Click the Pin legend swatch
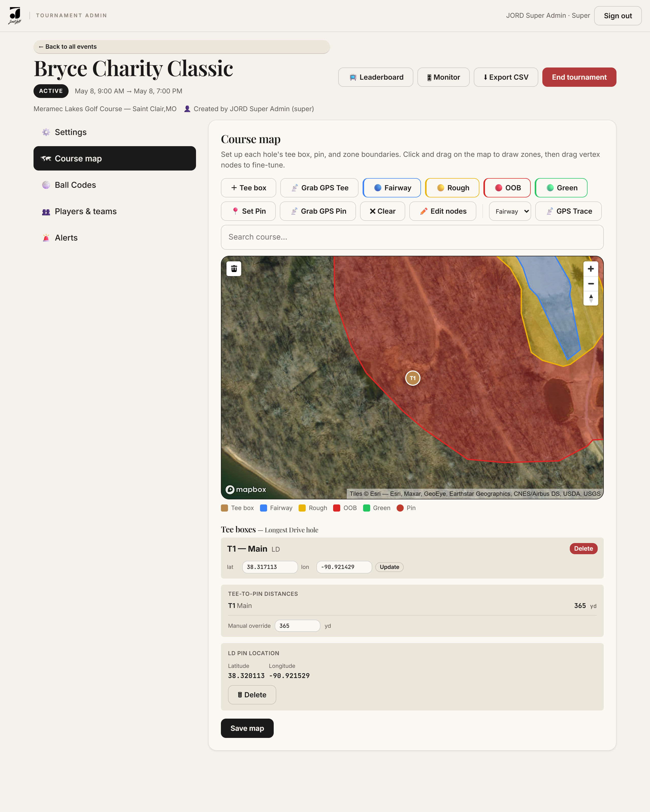This screenshot has height=812, width=650. click(x=400, y=508)
